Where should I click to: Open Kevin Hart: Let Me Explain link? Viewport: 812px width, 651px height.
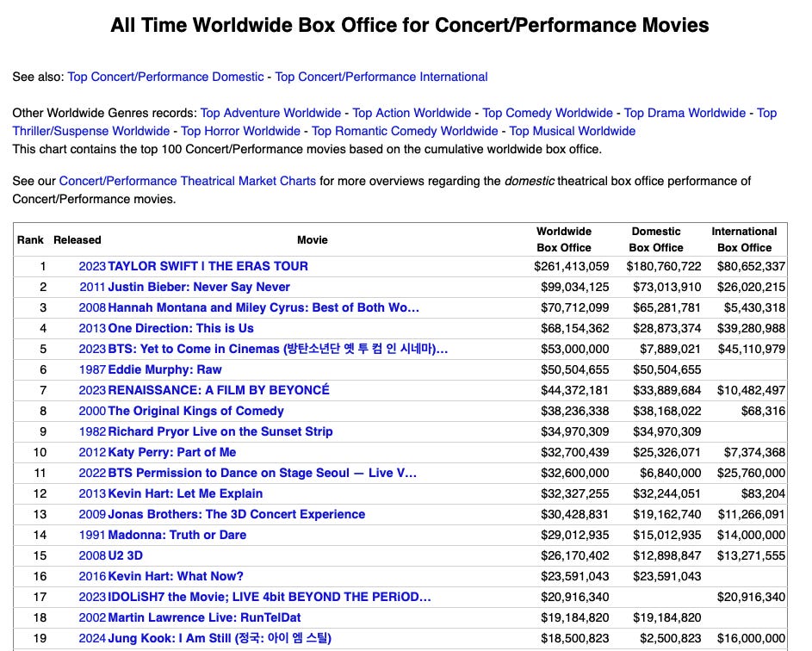click(185, 493)
